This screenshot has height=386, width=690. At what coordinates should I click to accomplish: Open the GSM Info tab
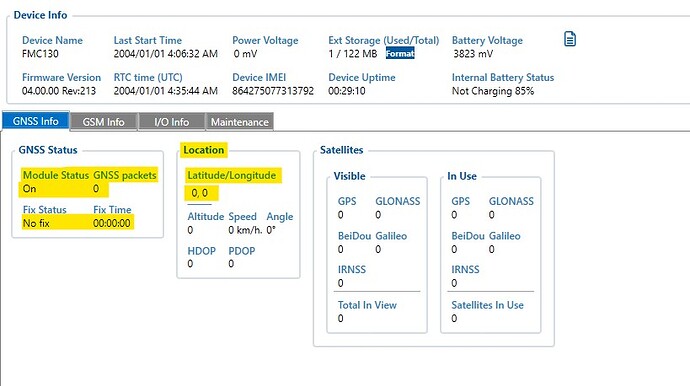tap(103, 122)
